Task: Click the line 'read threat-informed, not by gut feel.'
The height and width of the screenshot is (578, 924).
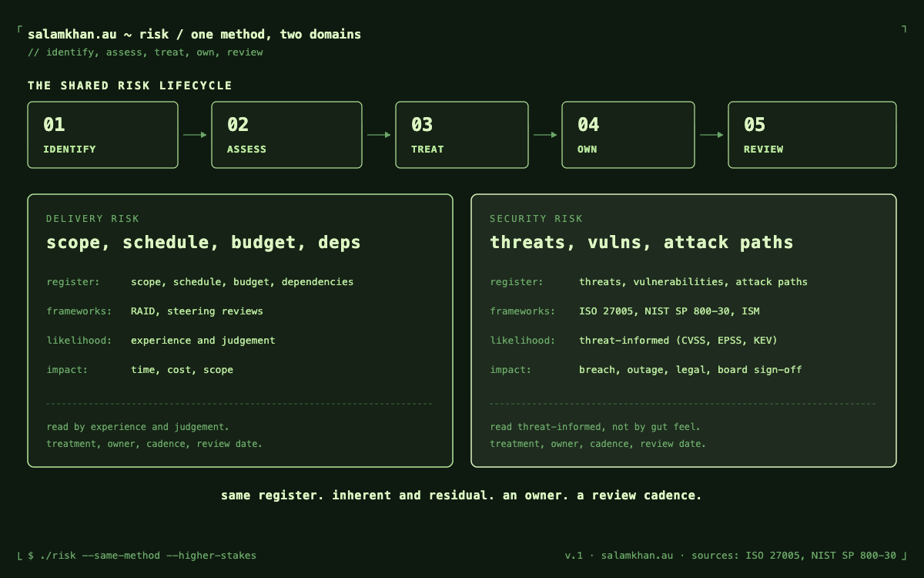Action: pos(595,427)
